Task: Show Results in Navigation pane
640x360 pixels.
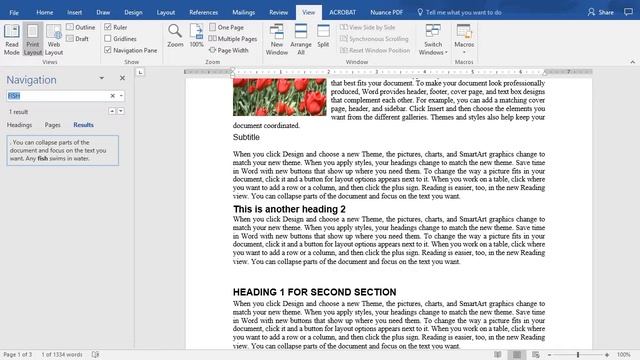Action: pos(83,125)
